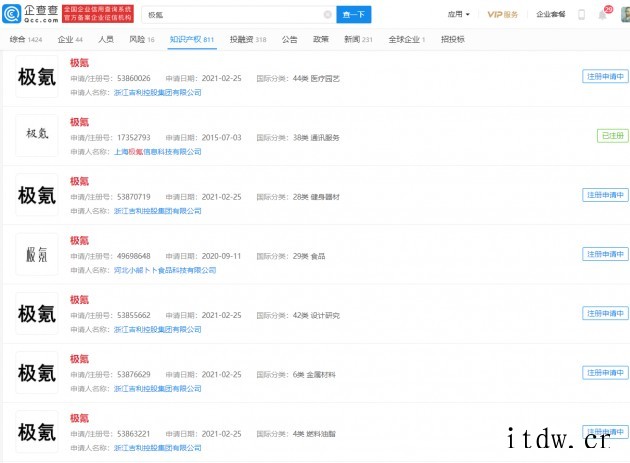Switch to the 全球企业 1 tab

pyautogui.click(x=407, y=39)
